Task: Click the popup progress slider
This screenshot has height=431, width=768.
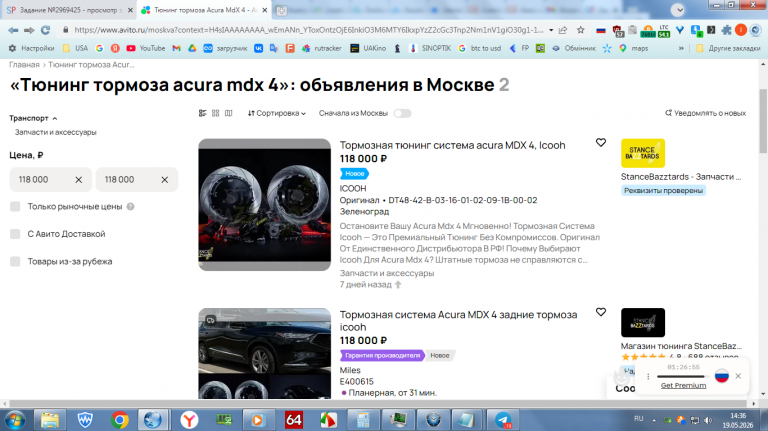Action: tap(683, 376)
